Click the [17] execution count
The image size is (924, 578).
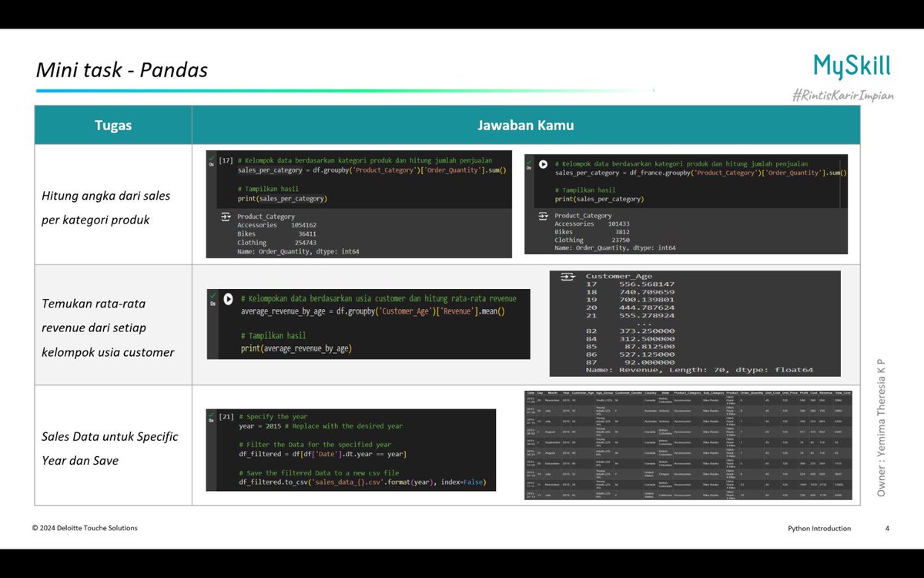tap(226, 160)
